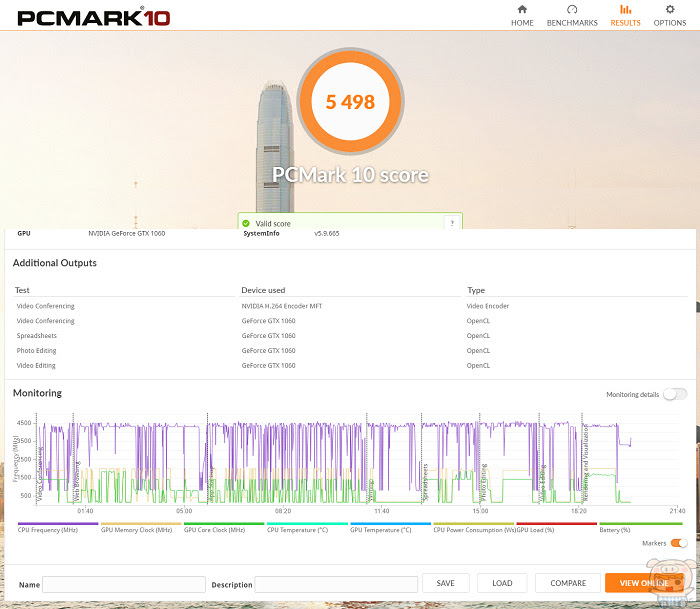
Task: Load a saved result
Action: pos(502,583)
